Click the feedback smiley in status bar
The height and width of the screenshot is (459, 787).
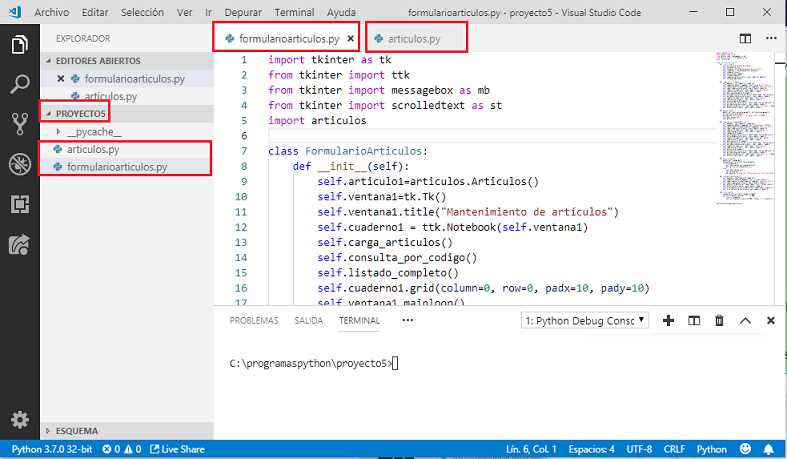pos(745,449)
